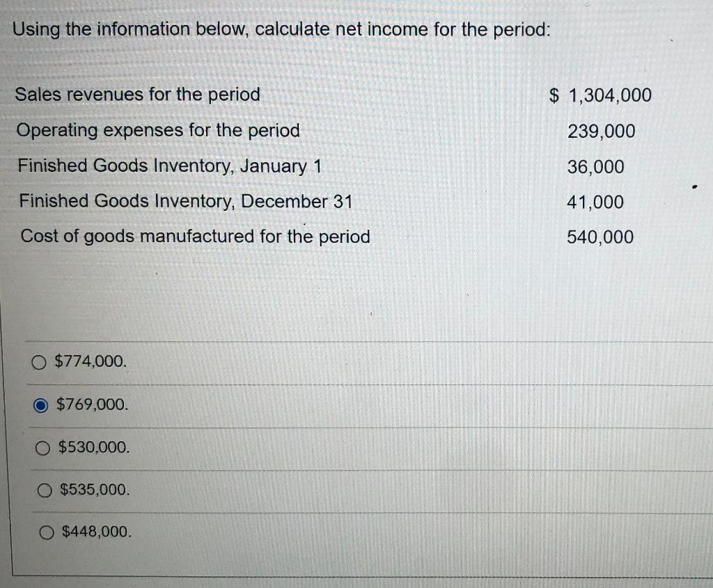Viewport: 713px width, 588px height.
Task: Click the $1,304,000 sales revenue value
Action: click(600, 95)
